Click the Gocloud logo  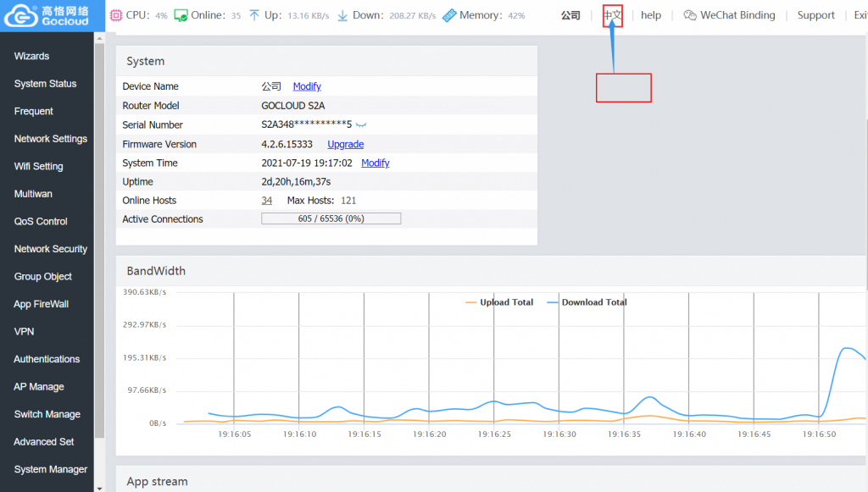[47, 16]
